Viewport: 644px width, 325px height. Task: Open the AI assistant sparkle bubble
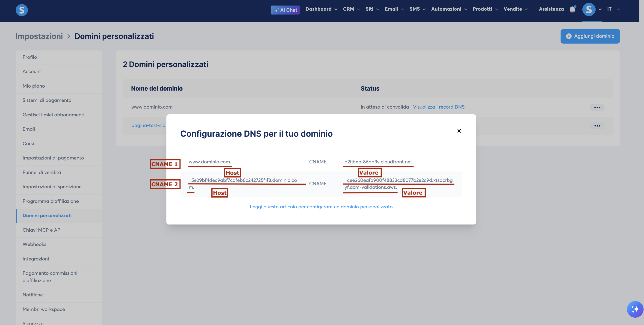click(x=635, y=309)
